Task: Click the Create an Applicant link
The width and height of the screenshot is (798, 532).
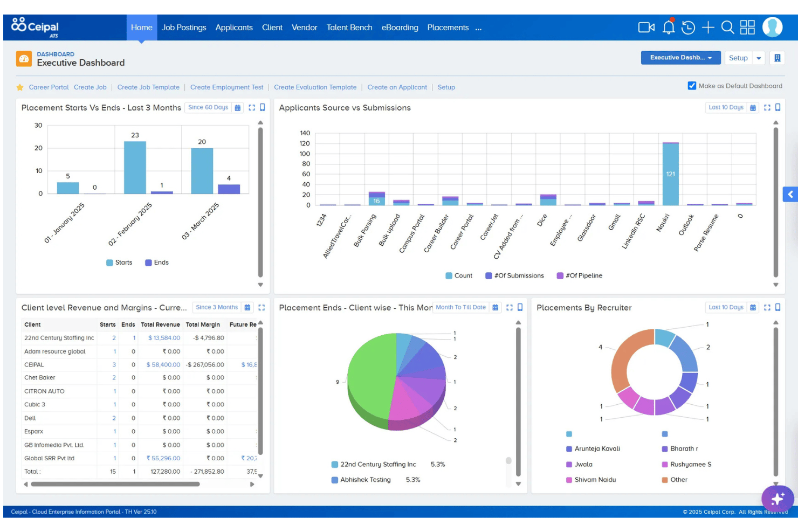Action: point(397,87)
